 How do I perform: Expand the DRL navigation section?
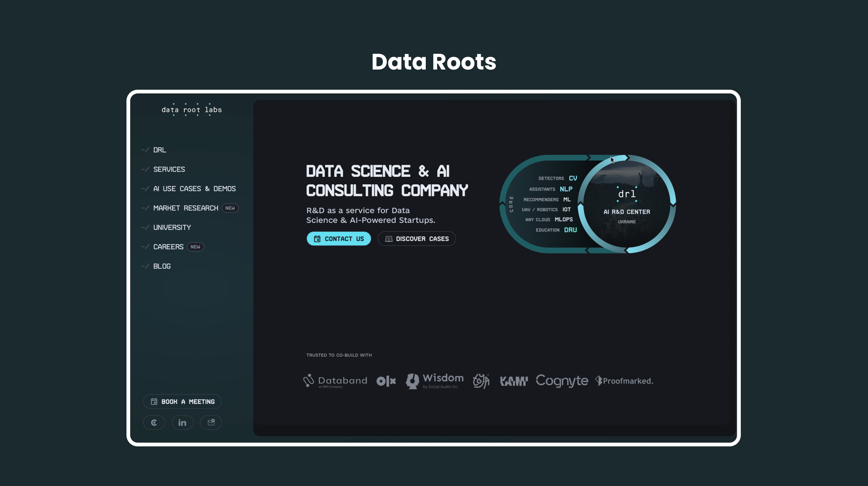(x=159, y=150)
